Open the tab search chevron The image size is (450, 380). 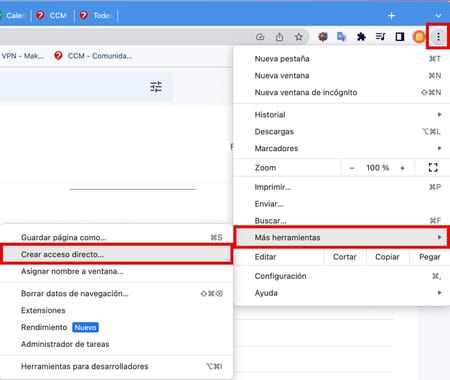438,15
